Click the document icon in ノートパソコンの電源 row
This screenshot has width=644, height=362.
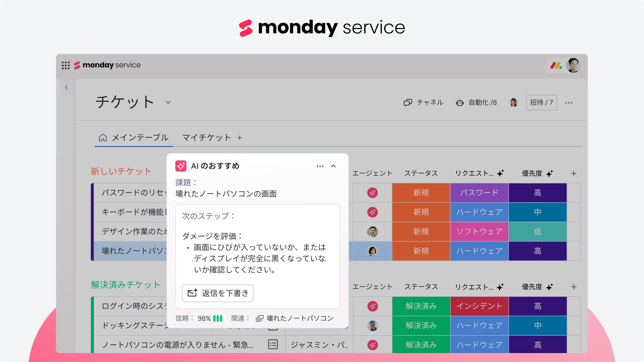(273, 345)
